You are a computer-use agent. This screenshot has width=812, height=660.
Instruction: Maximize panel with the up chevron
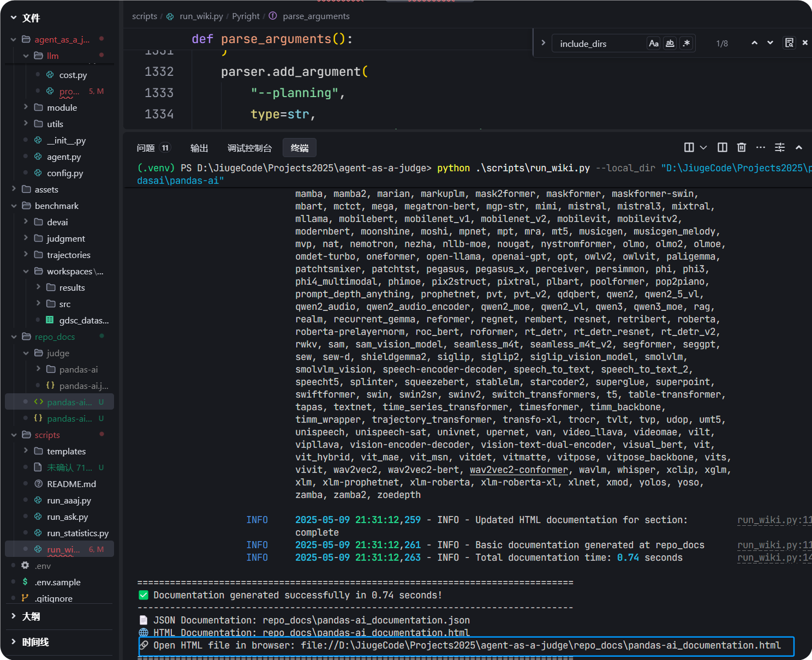[x=799, y=147]
